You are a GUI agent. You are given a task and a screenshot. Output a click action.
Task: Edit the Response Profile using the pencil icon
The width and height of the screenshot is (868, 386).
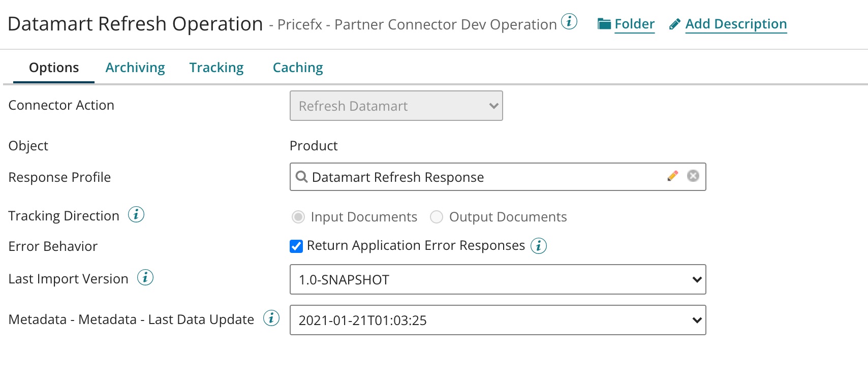pyautogui.click(x=672, y=176)
